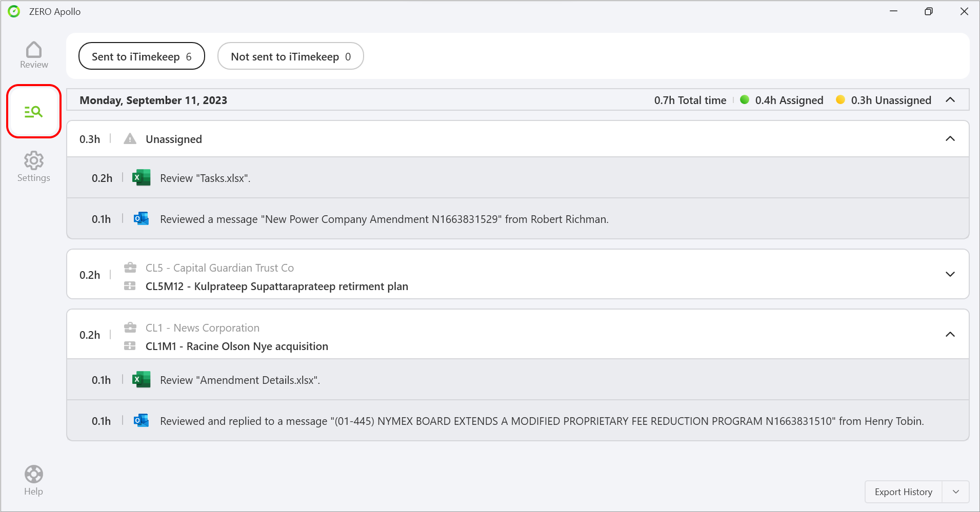Select Not sent to iTimekeep filter
This screenshot has height=512, width=980.
click(x=290, y=56)
